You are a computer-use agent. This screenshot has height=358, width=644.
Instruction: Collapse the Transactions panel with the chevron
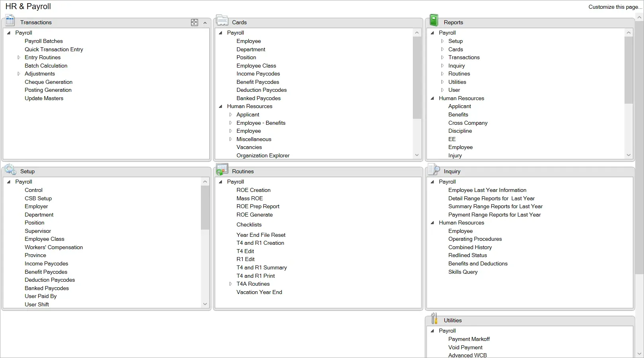205,23
